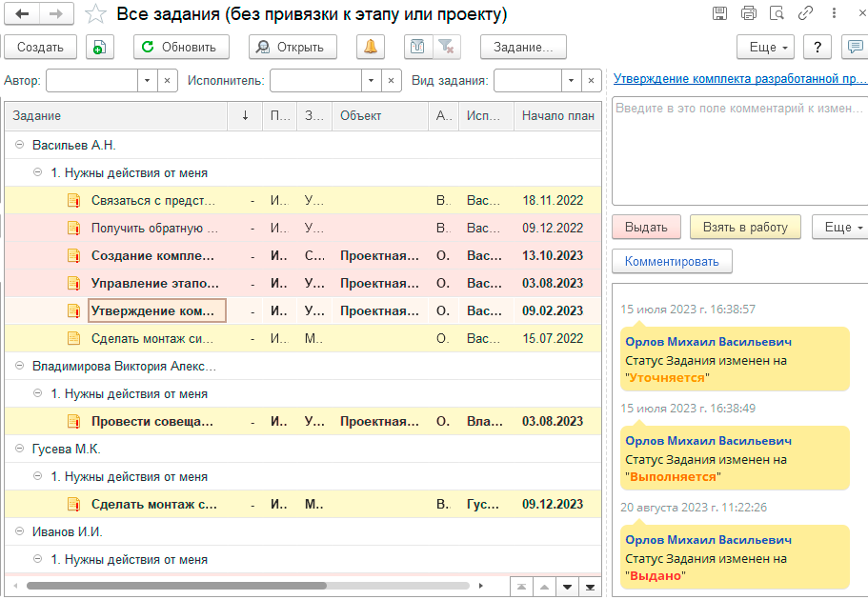Click the clear filter funnel icon
Screen dimensions: 868x600
tap(444, 48)
